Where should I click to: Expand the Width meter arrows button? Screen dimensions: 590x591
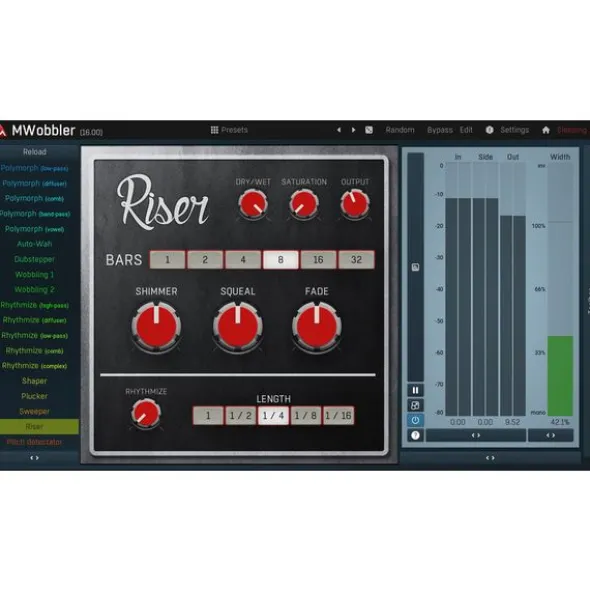click(x=550, y=435)
